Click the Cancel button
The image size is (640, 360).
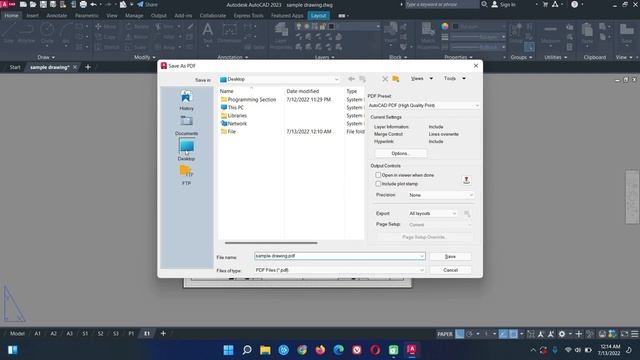[x=450, y=270]
